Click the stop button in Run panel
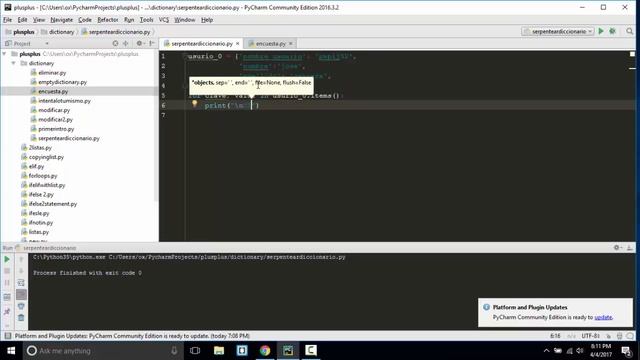Image resolution: width=640 pixels, height=360 pixels. point(7,271)
